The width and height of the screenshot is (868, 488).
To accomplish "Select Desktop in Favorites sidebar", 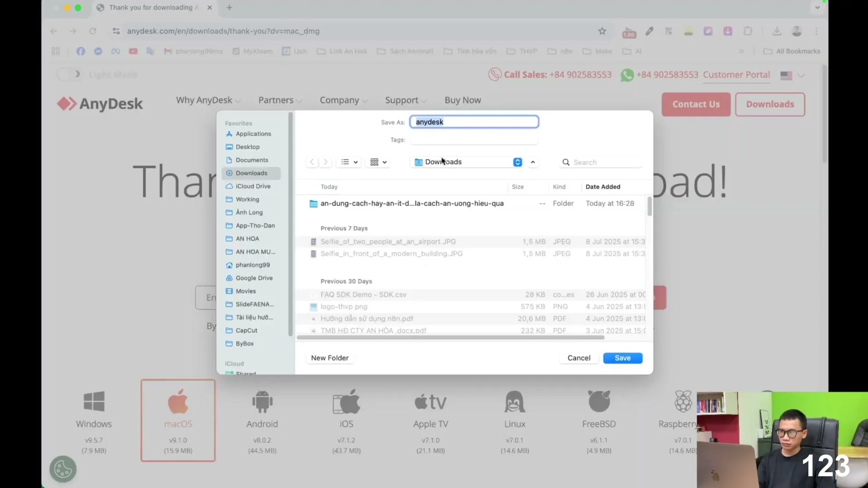I will pyautogui.click(x=251, y=147).
